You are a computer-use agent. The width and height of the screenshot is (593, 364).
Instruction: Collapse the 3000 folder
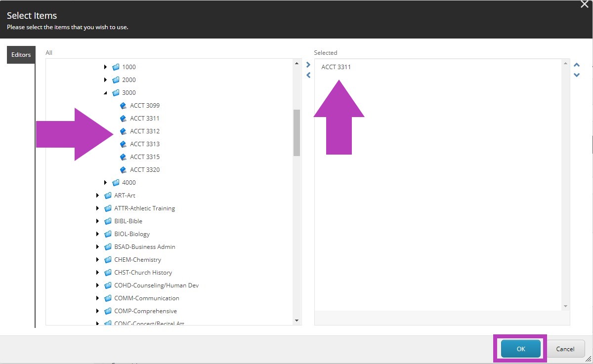pos(106,92)
